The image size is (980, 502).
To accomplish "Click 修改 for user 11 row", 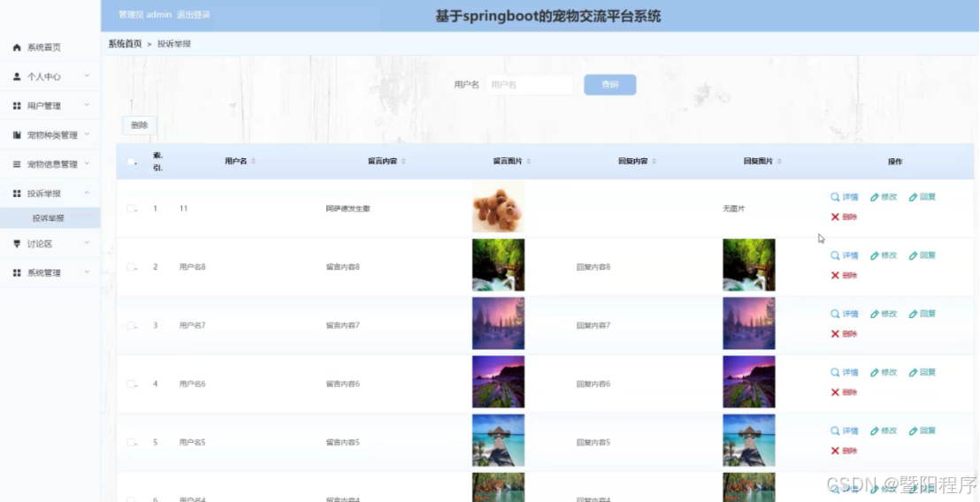I will point(884,197).
